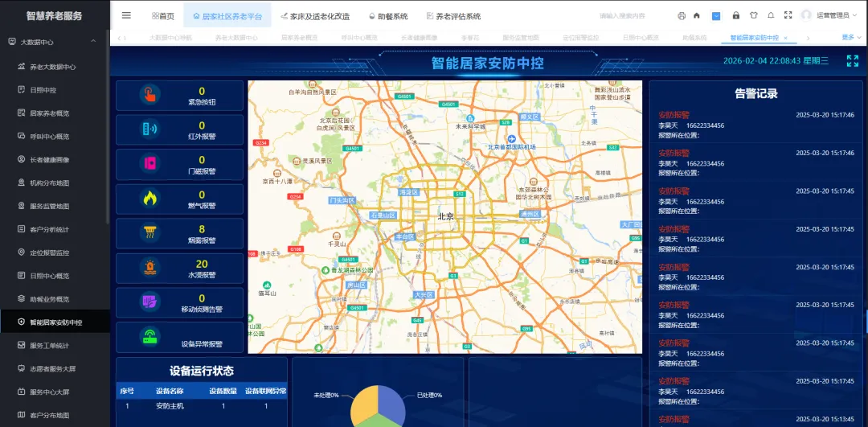Open 定位报警监控 in sidebar
The height and width of the screenshot is (427, 868).
[x=55, y=253]
